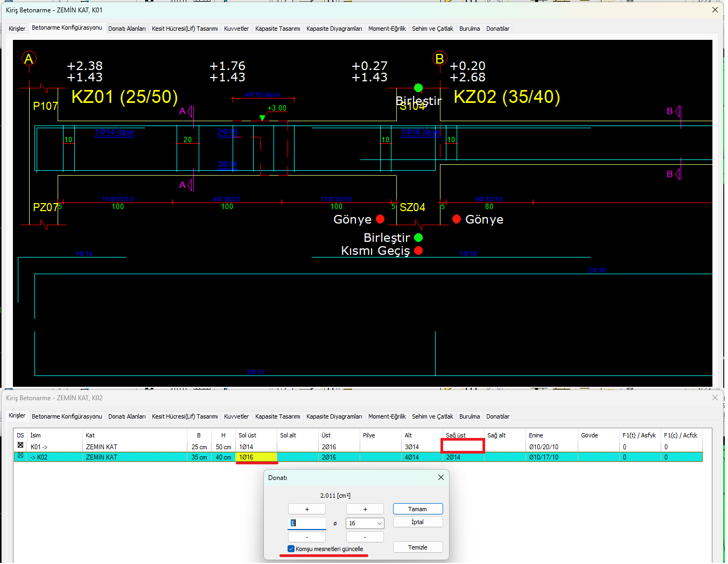728x564 pixels.
Task: Click the KZ01 (25/50) beam label
Action: point(124,97)
